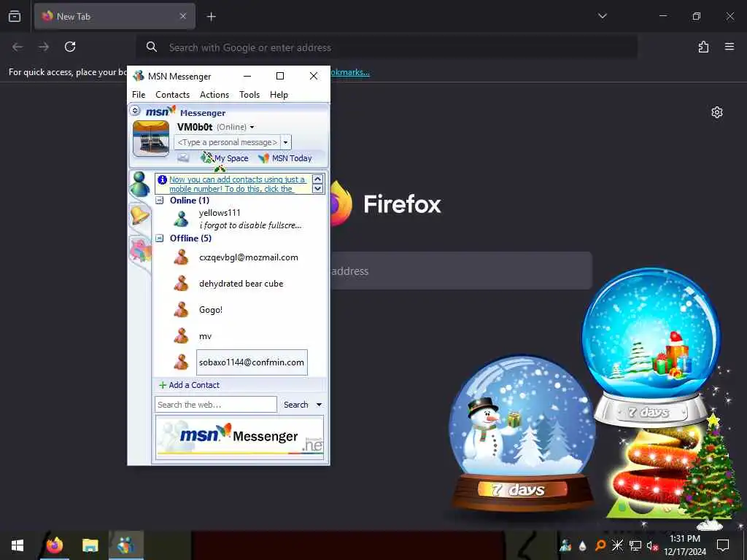This screenshot has width=747, height=560.
Task: Click buddy icon of sobaxo1144@confmin.com
Action: 181,362
